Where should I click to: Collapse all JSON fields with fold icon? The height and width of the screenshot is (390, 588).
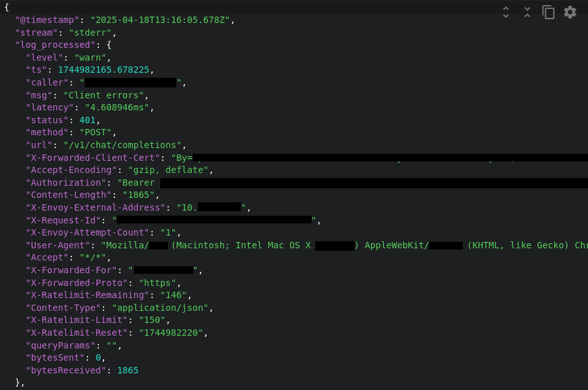pos(527,12)
